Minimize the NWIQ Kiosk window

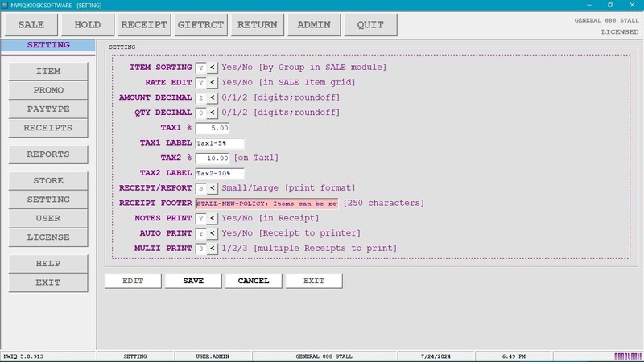(589, 5)
